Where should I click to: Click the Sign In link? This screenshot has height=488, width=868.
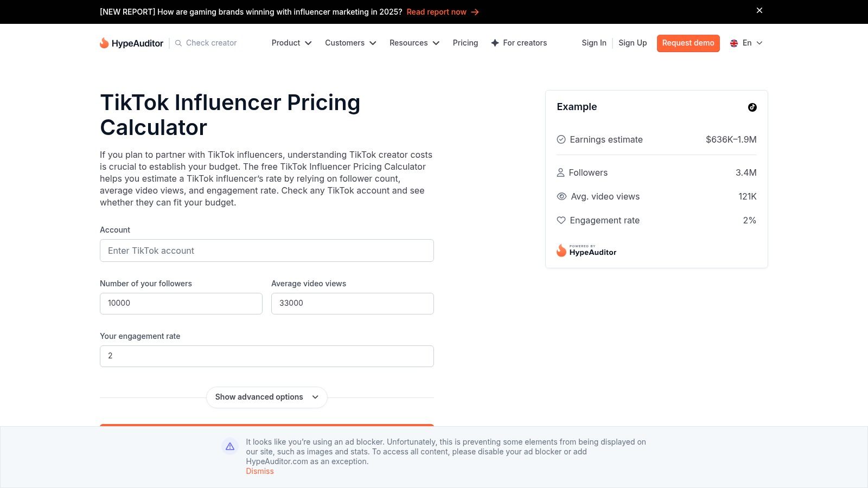pyautogui.click(x=594, y=43)
